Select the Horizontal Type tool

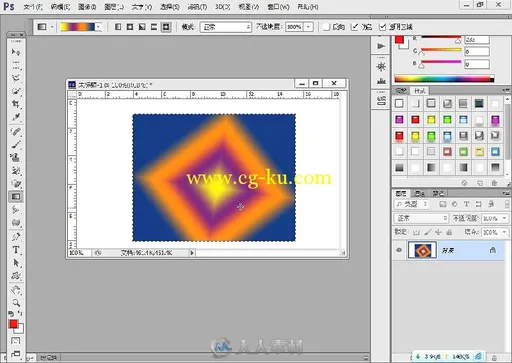coord(16,250)
